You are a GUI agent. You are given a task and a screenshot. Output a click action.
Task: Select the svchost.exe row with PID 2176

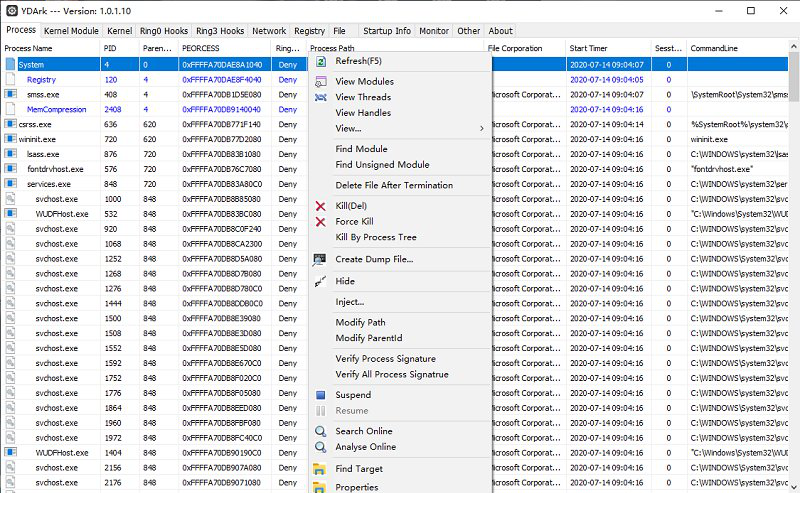(x=395, y=482)
